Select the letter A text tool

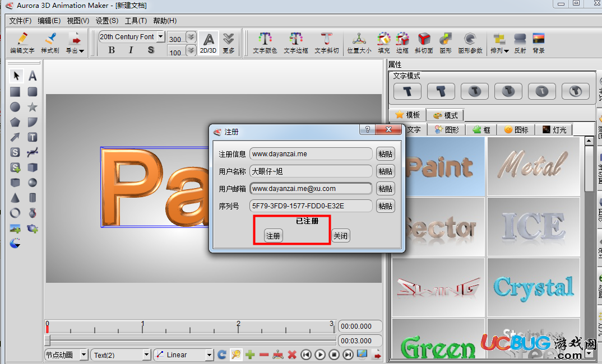pos(33,76)
